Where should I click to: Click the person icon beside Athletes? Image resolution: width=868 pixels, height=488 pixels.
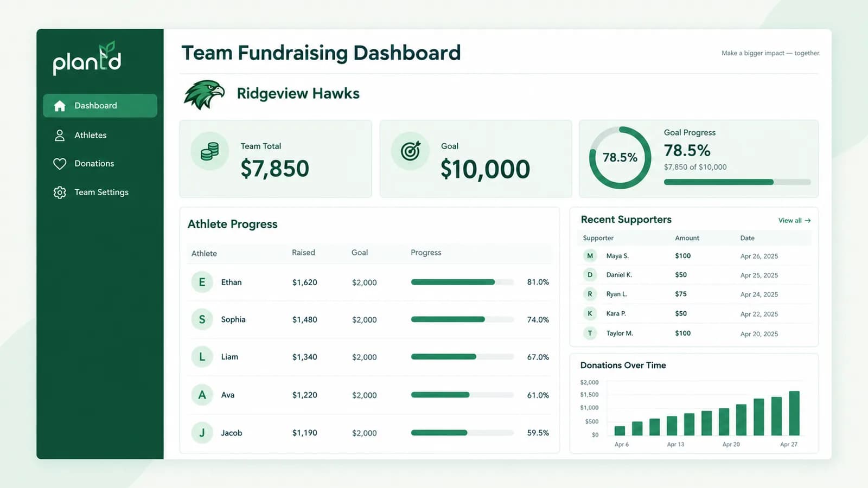(60, 135)
